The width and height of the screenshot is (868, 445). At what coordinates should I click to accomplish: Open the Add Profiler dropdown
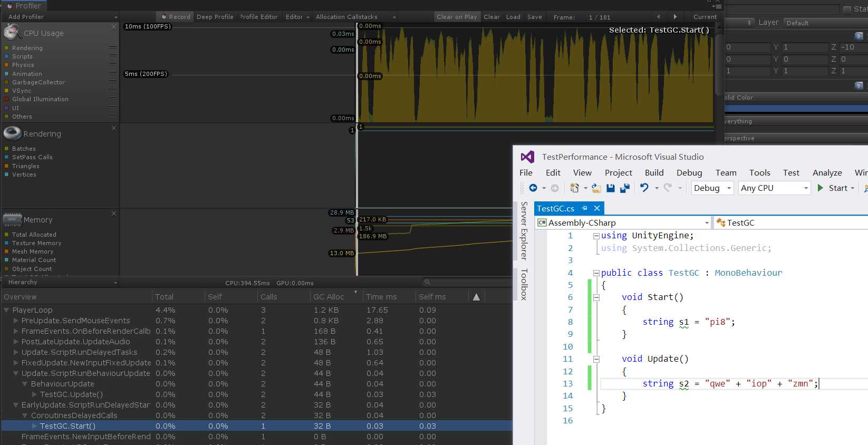pyautogui.click(x=62, y=17)
